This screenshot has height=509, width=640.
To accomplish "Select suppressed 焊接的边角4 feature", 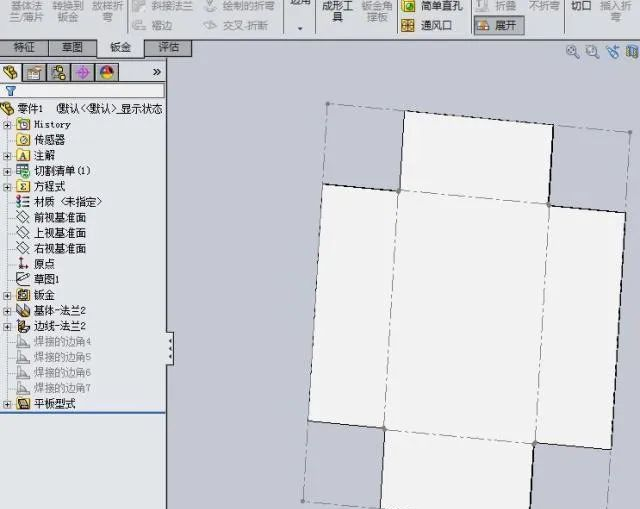I will pyautogui.click(x=62, y=341).
